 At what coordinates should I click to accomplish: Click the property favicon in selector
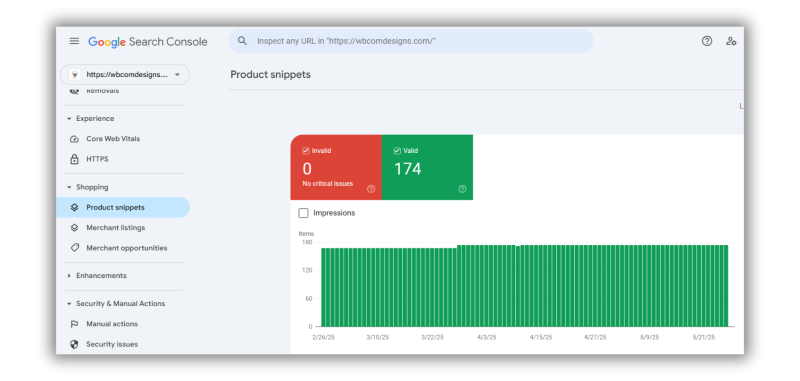click(x=74, y=74)
